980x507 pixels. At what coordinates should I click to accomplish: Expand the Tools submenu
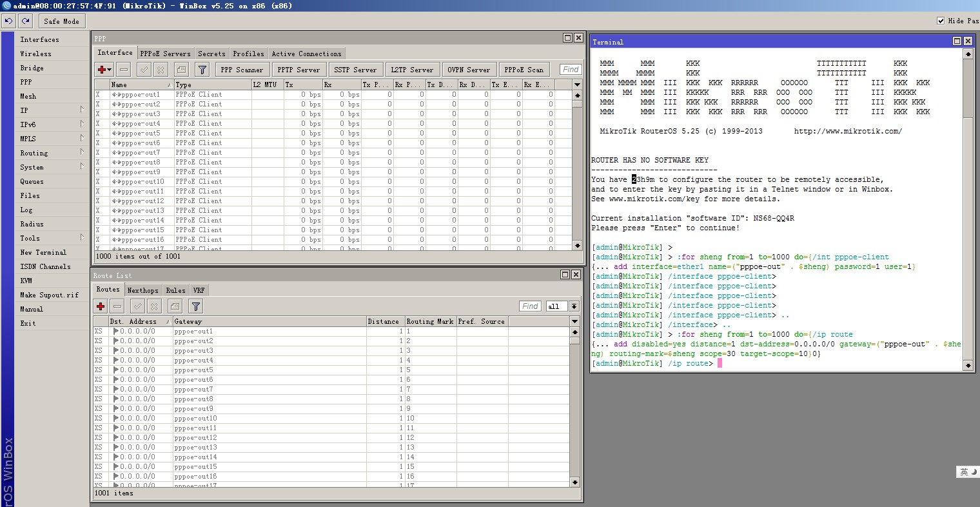[x=83, y=238]
